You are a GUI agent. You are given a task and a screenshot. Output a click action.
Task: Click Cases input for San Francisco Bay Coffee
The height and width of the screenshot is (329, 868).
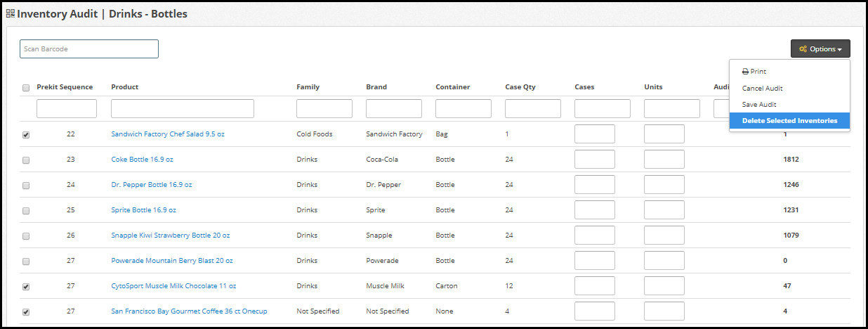595,311
